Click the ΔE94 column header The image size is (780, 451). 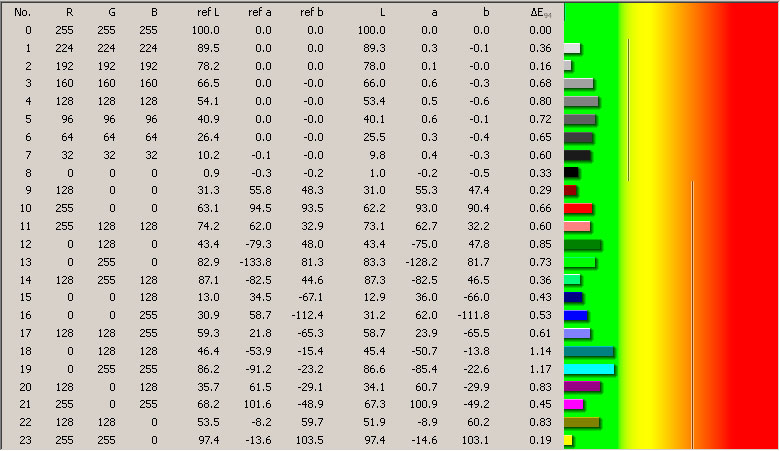pyautogui.click(x=541, y=13)
